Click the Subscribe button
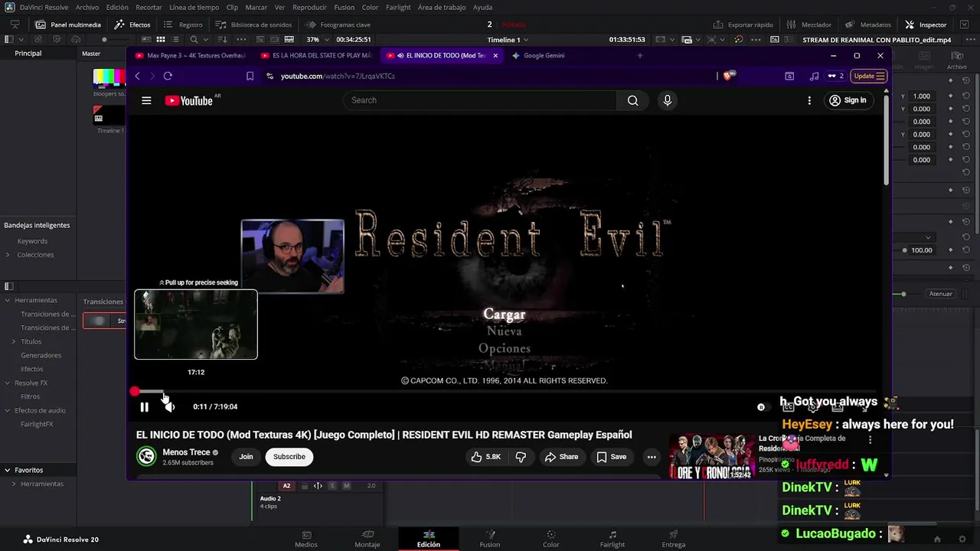Viewport: 980px width, 551px height. coord(289,457)
